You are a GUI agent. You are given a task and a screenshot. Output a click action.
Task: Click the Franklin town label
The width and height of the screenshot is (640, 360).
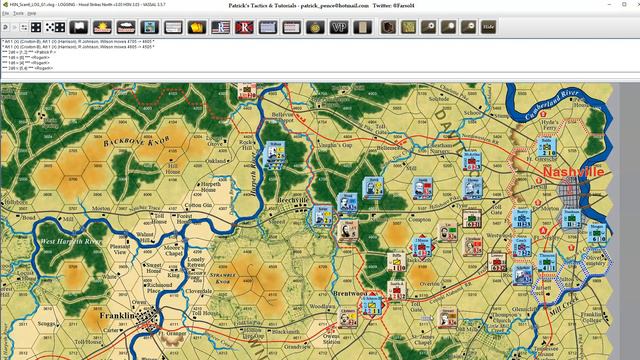point(117,316)
